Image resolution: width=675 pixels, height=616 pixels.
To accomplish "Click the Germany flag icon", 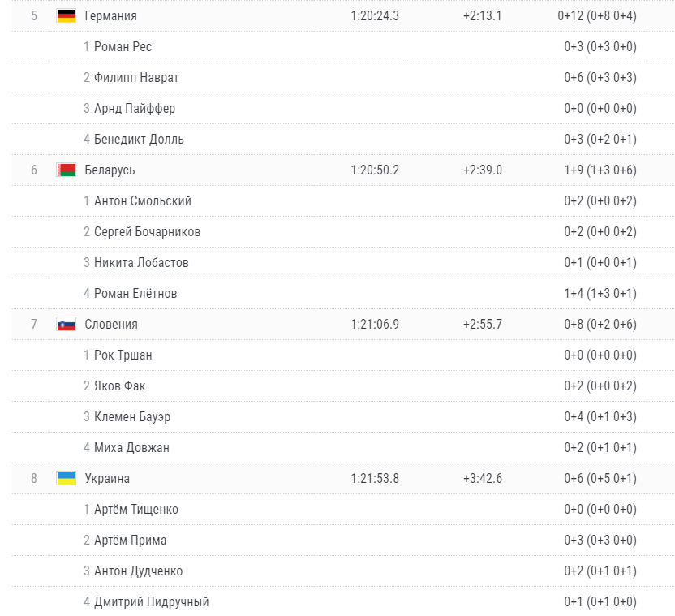I will point(67,16).
